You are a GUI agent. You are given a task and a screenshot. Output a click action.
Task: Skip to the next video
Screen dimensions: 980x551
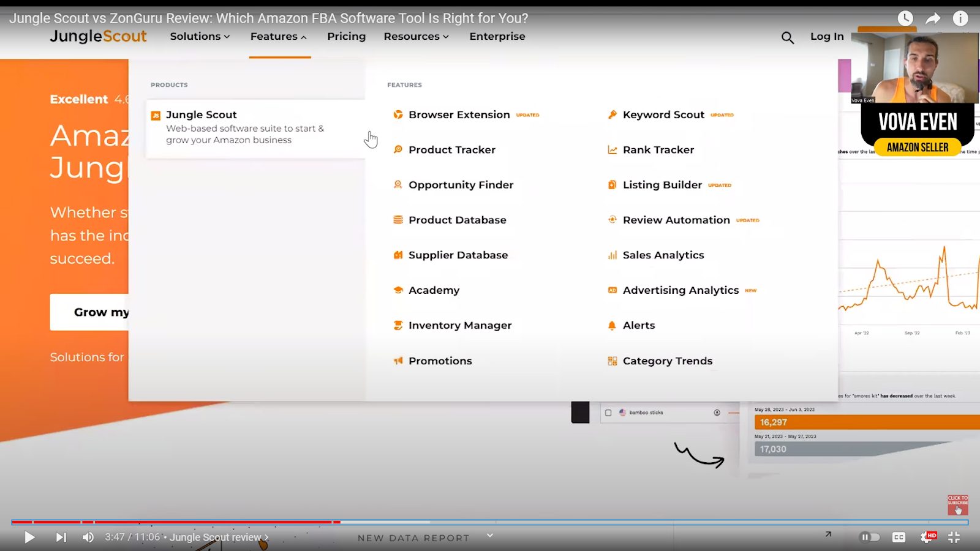click(61, 537)
